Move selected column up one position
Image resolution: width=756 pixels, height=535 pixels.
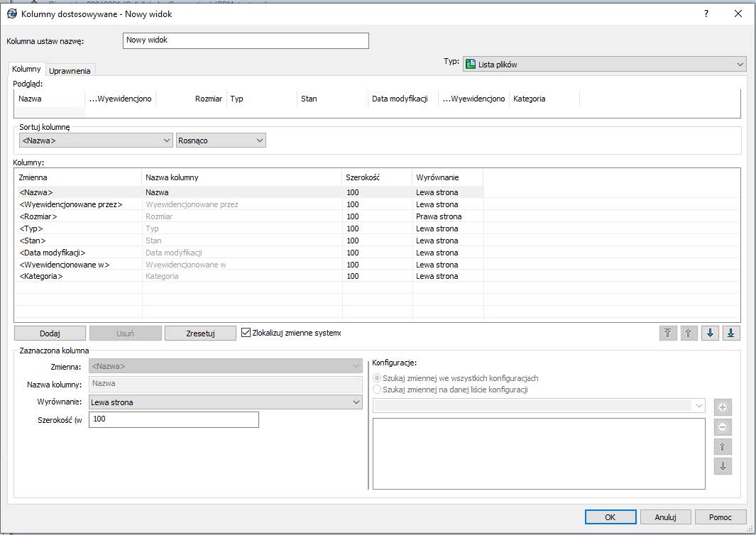[689, 332]
